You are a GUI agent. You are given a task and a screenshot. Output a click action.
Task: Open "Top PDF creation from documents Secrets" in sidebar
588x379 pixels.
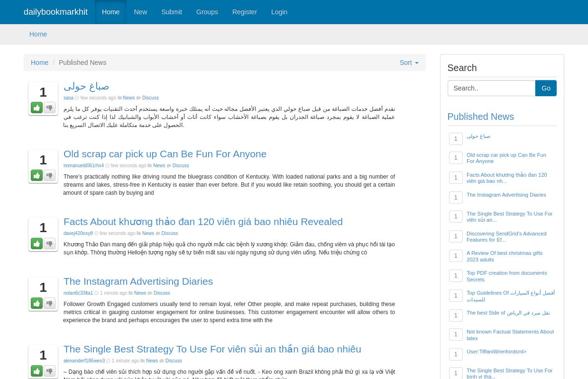tap(506, 276)
